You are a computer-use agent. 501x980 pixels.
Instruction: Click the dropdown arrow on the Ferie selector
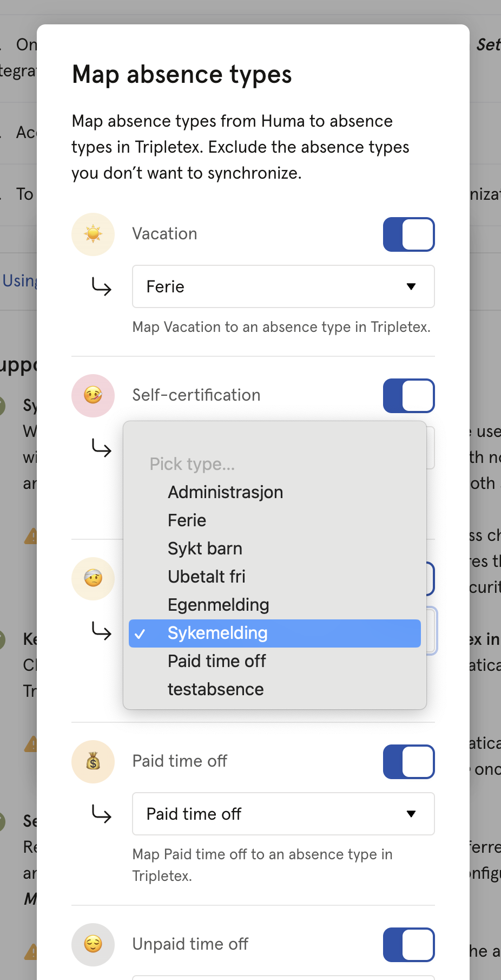click(x=412, y=287)
